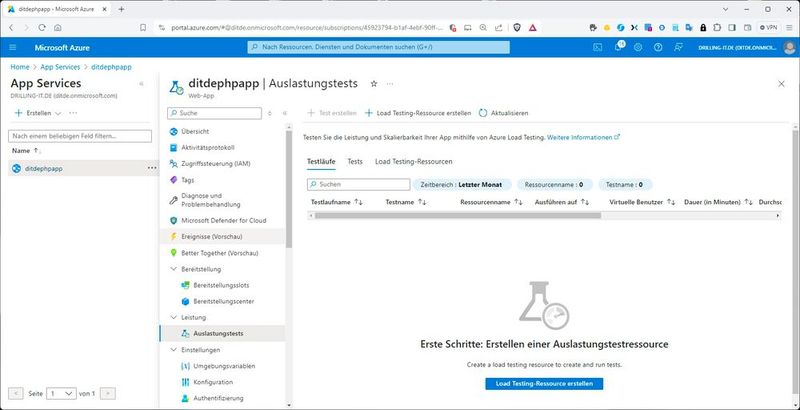Focus the Azure global search field

(379, 47)
